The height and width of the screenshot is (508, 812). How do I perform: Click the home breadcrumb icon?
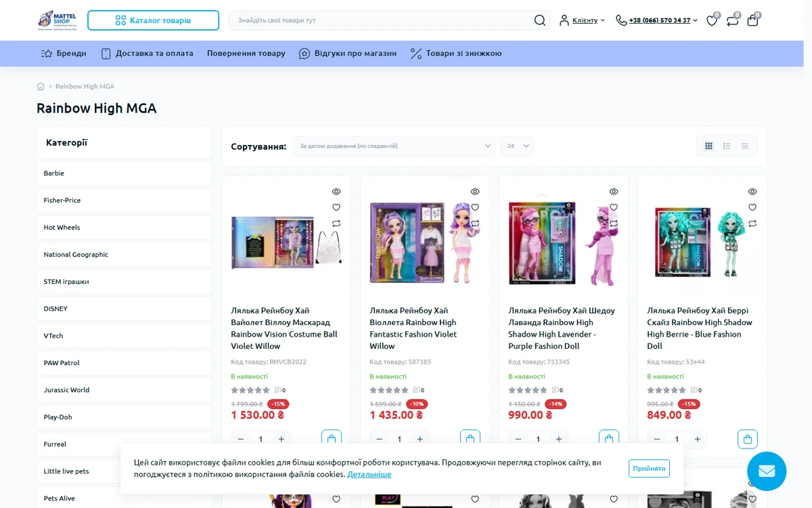coord(41,86)
